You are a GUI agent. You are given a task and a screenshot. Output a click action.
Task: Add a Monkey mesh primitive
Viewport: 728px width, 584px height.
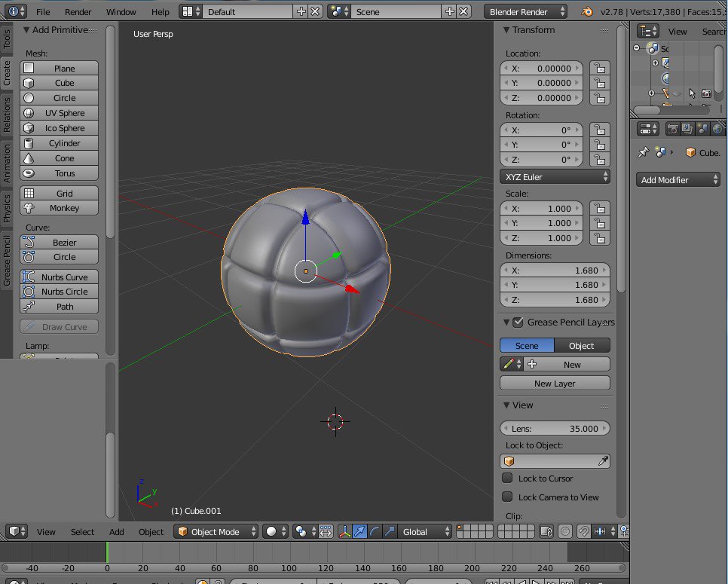pos(59,208)
